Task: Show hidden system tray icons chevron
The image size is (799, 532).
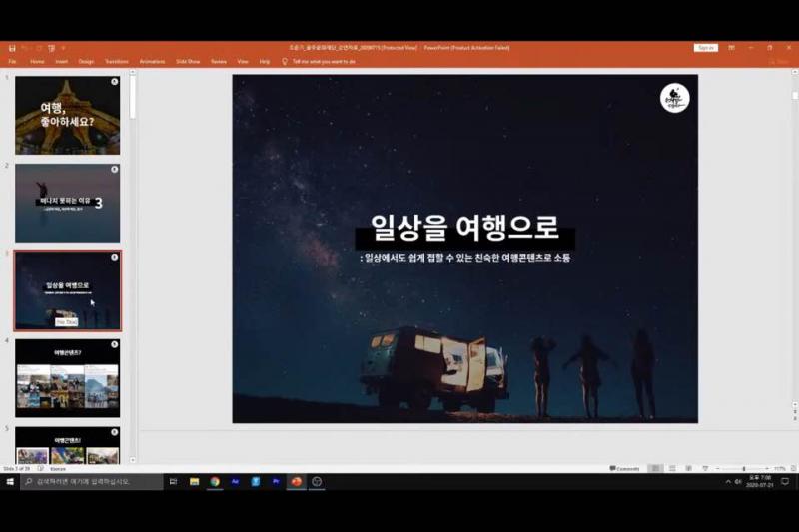Action: (x=728, y=482)
